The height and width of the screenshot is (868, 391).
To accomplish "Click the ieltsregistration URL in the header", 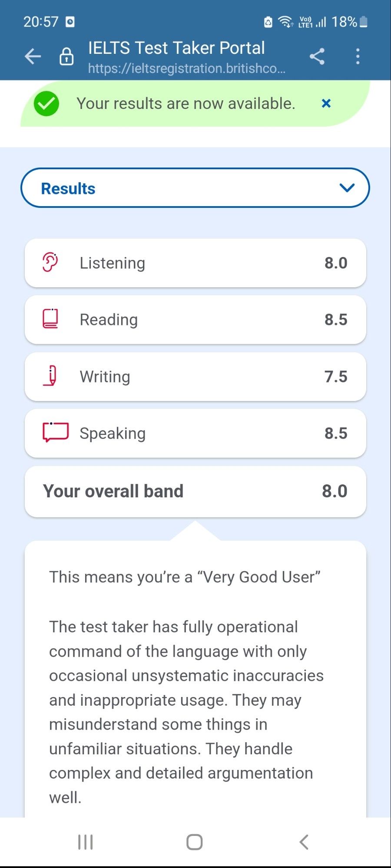I will [186, 69].
